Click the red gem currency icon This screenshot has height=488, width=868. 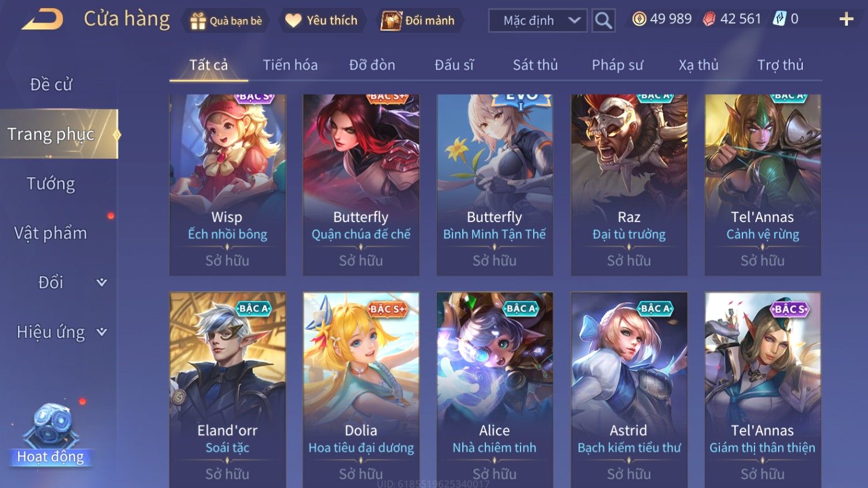click(x=709, y=19)
